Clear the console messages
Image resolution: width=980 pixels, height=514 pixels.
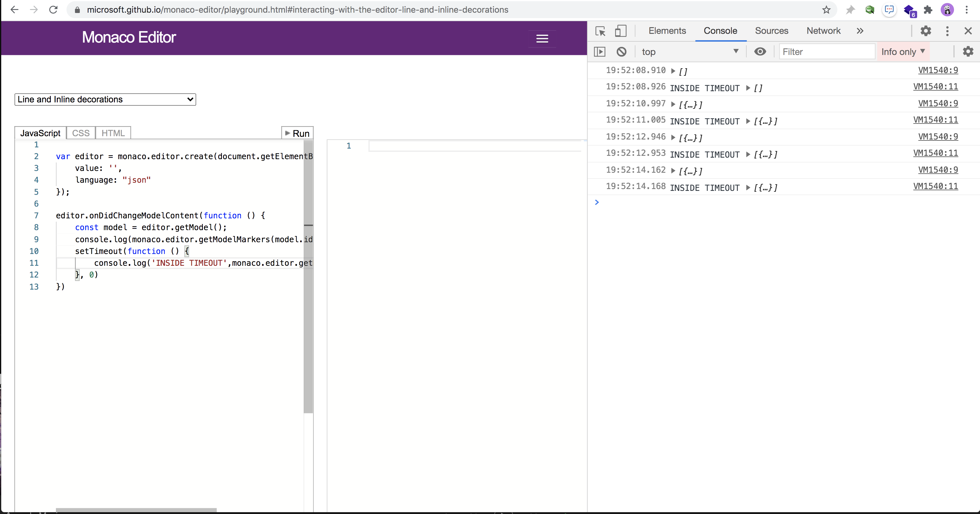[x=621, y=51]
